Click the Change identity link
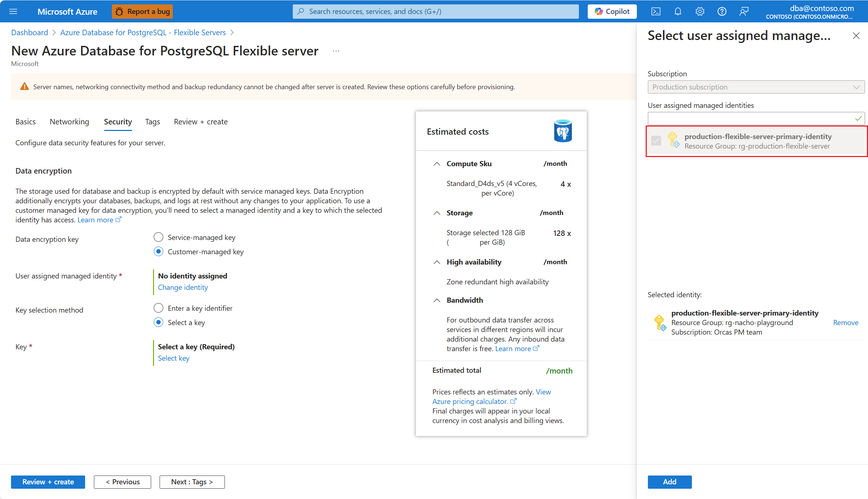 [x=183, y=287]
